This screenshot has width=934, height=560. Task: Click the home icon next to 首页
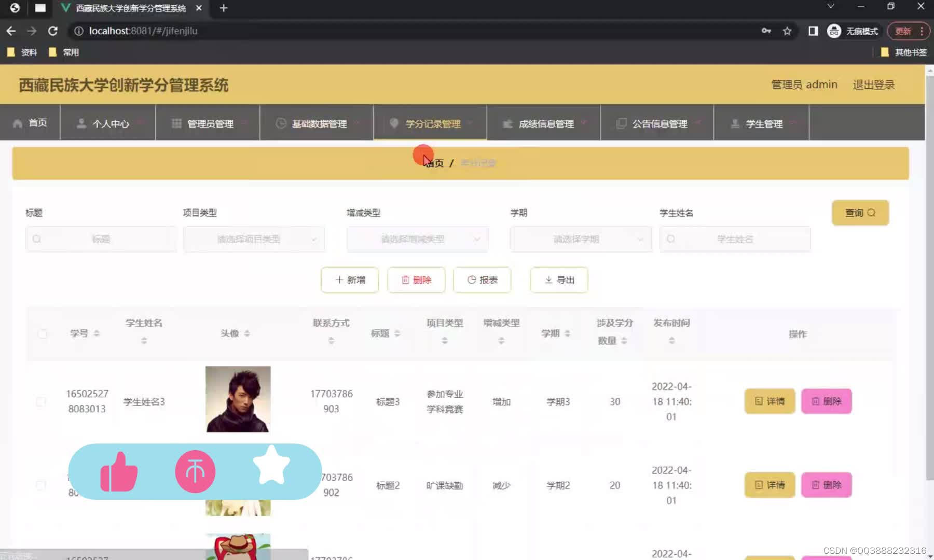pos(17,123)
